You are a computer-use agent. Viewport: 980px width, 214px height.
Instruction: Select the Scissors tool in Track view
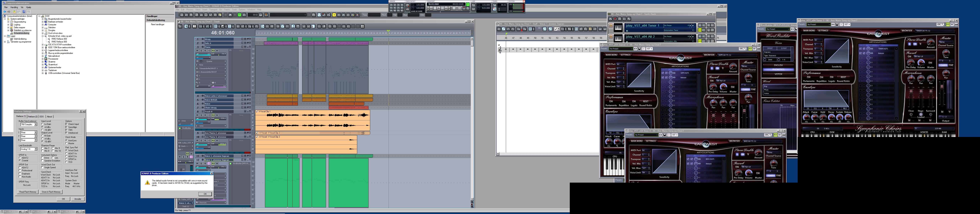tap(238, 26)
